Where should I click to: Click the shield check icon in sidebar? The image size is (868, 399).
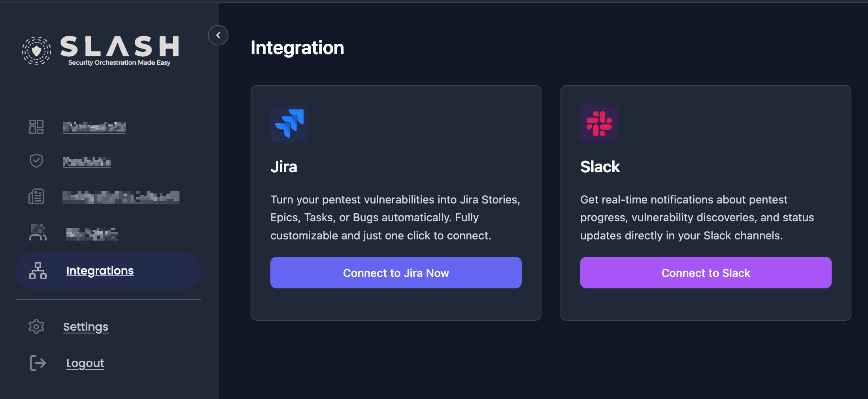click(36, 160)
